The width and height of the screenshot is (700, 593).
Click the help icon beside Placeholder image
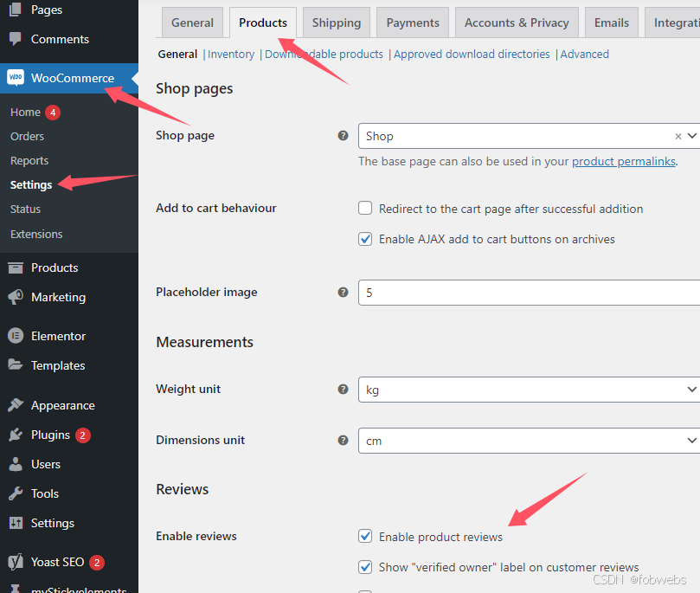343,292
